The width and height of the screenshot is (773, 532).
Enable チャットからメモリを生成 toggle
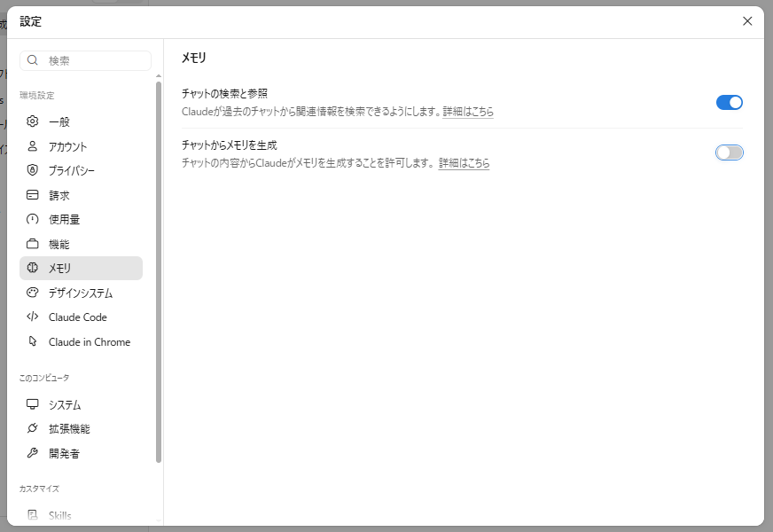(x=730, y=153)
